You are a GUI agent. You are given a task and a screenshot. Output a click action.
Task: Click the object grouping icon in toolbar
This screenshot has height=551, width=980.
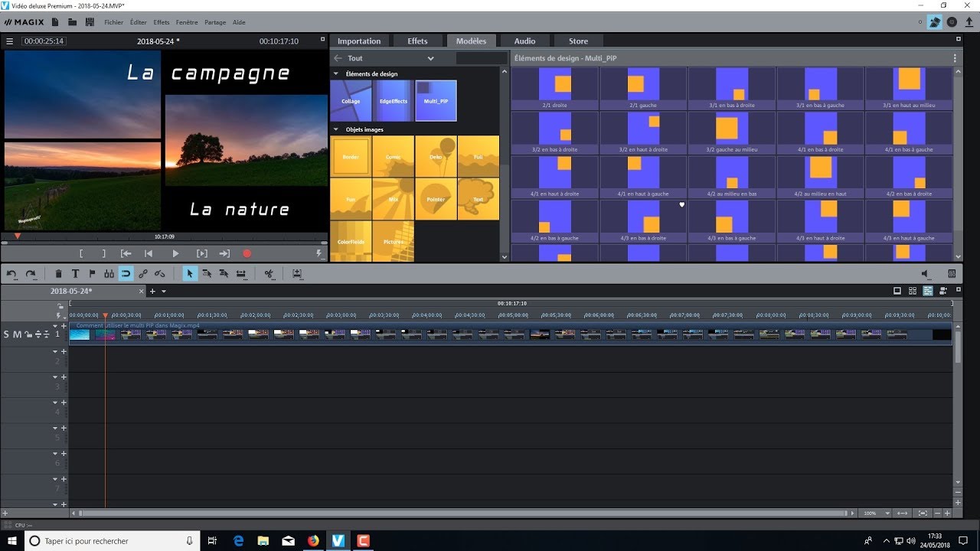tap(109, 273)
